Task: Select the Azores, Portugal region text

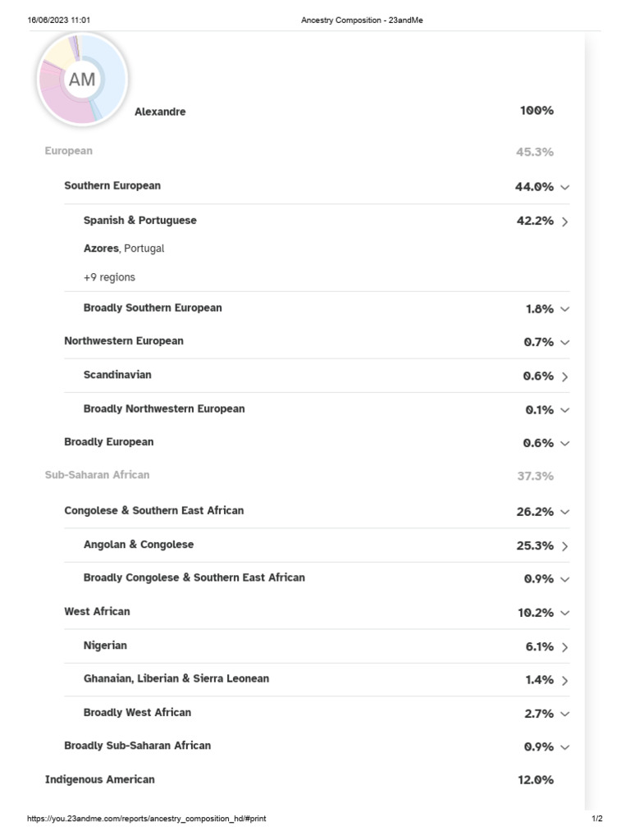Action: [x=124, y=249]
